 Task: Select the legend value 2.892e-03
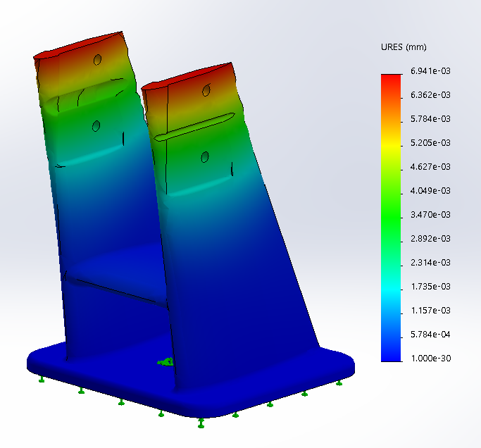[430, 238]
